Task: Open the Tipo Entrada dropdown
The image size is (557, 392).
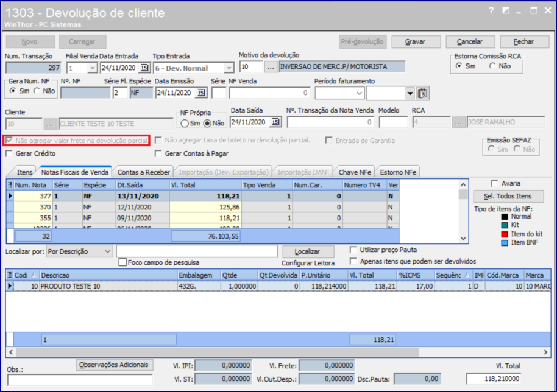Action: 229,68
